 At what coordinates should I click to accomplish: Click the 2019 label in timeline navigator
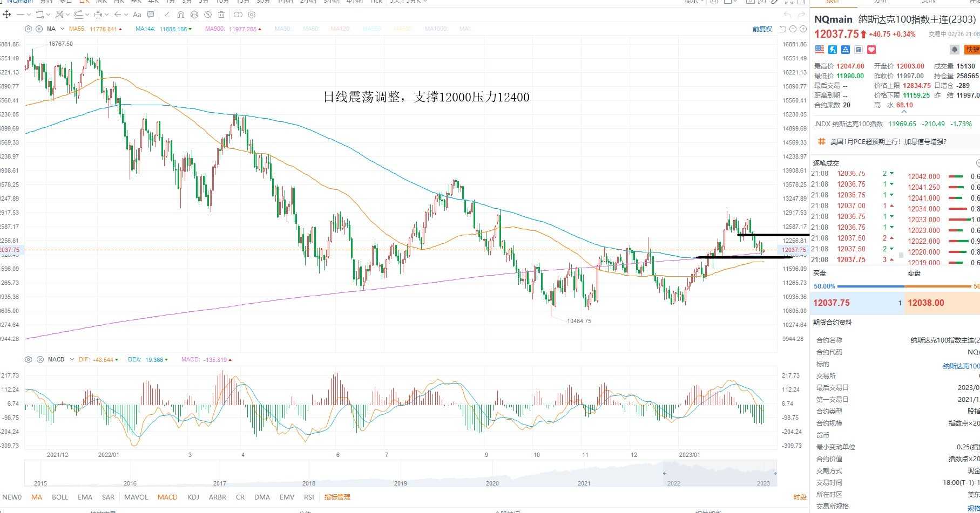click(x=401, y=483)
